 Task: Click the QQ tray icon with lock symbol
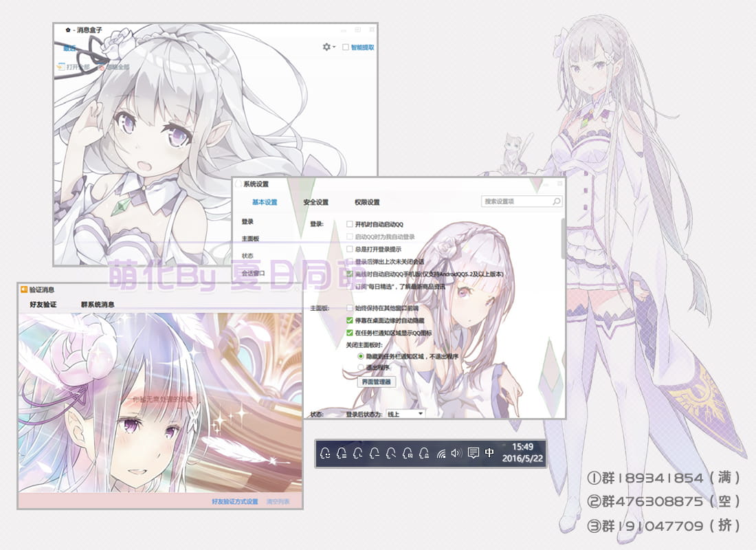coord(424,453)
